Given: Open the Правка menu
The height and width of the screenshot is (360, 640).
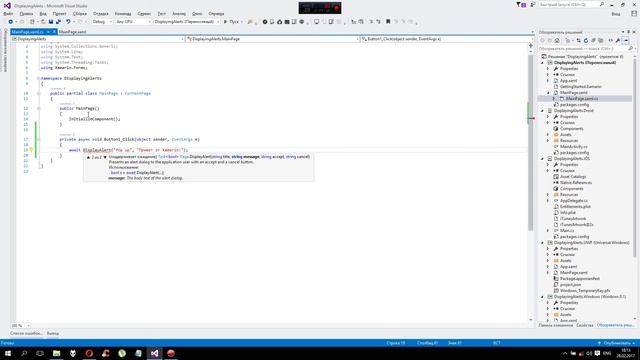Looking at the screenshot, I should coord(26,13).
